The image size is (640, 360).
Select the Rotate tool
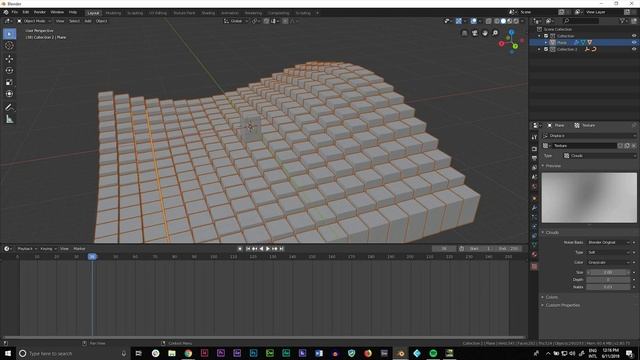[x=9, y=70]
